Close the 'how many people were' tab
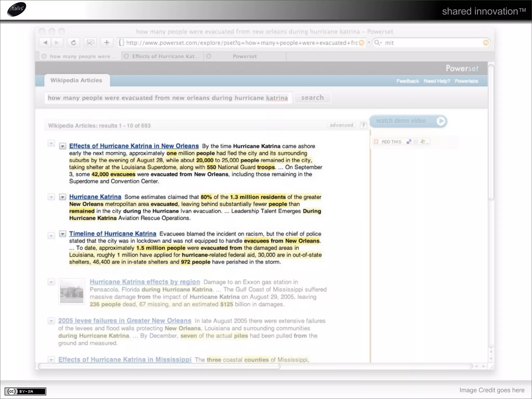This screenshot has height=399, width=532. point(44,56)
